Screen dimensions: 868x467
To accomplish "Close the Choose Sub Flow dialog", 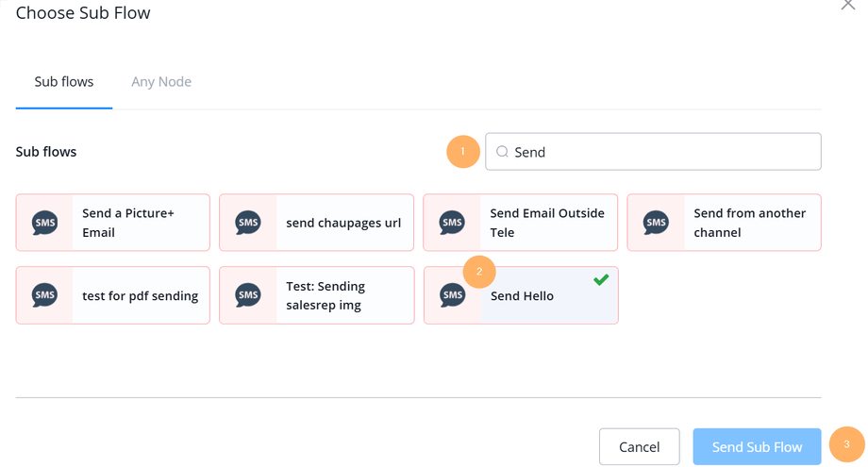I will point(848,5).
